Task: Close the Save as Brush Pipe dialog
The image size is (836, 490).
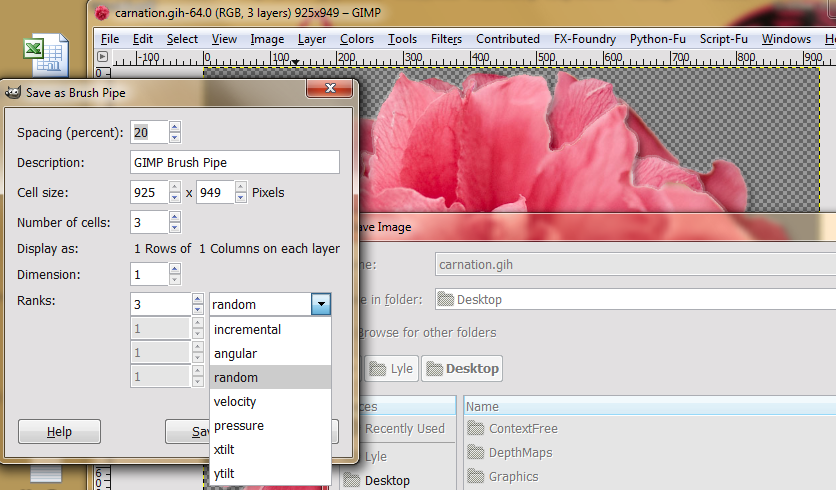Action: click(330, 88)
